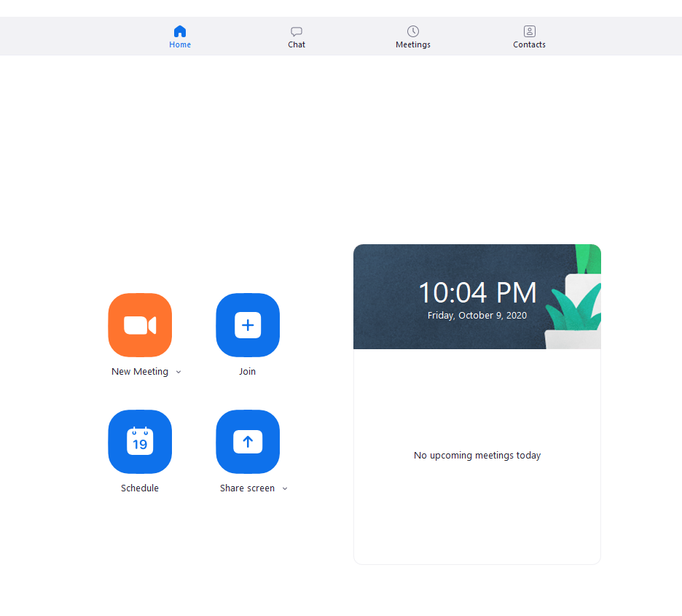682x616 pixels.
Task: Switch to the Chat tab label
Action: point(297,44)
